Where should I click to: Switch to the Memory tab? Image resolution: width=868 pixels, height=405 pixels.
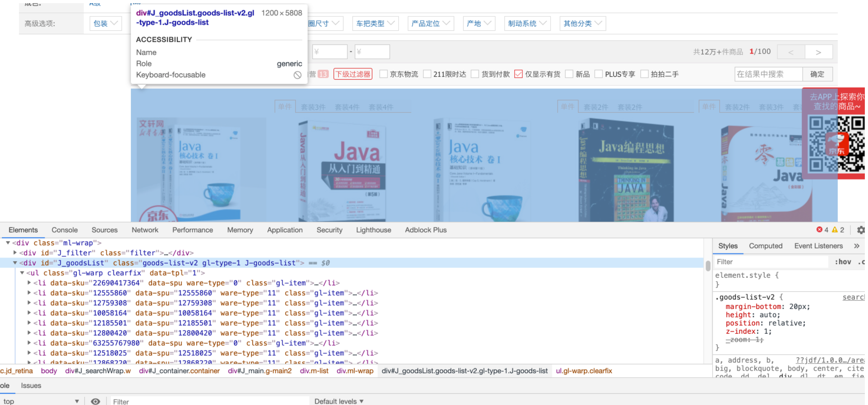pos(240,230)
